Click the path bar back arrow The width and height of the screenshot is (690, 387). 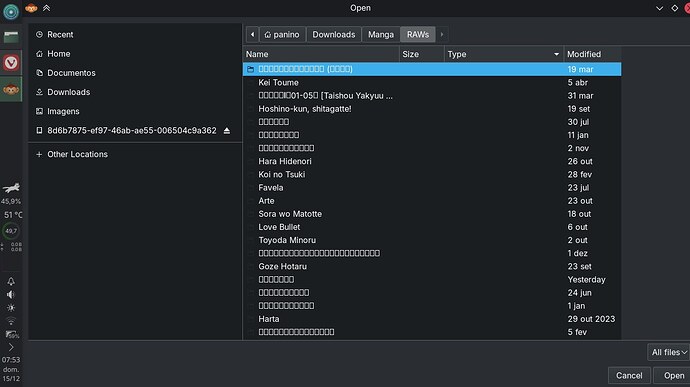[x=252, y=34]
